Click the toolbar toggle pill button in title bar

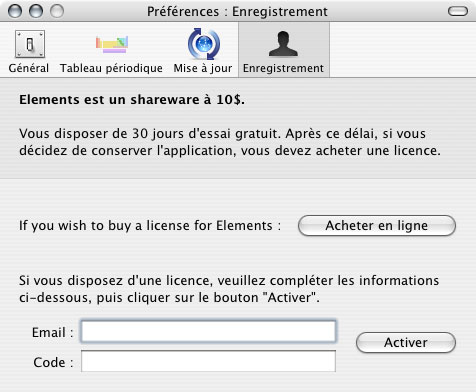pos(458,11)
